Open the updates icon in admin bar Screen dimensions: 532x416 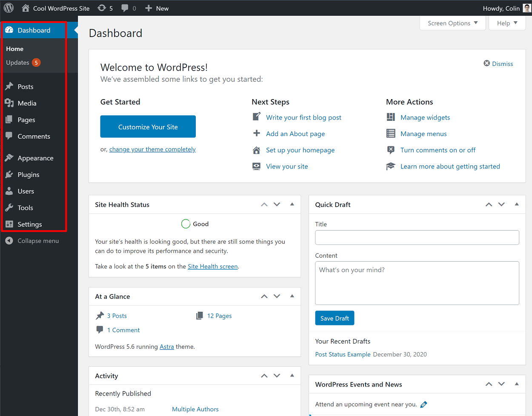coord(102,8)
